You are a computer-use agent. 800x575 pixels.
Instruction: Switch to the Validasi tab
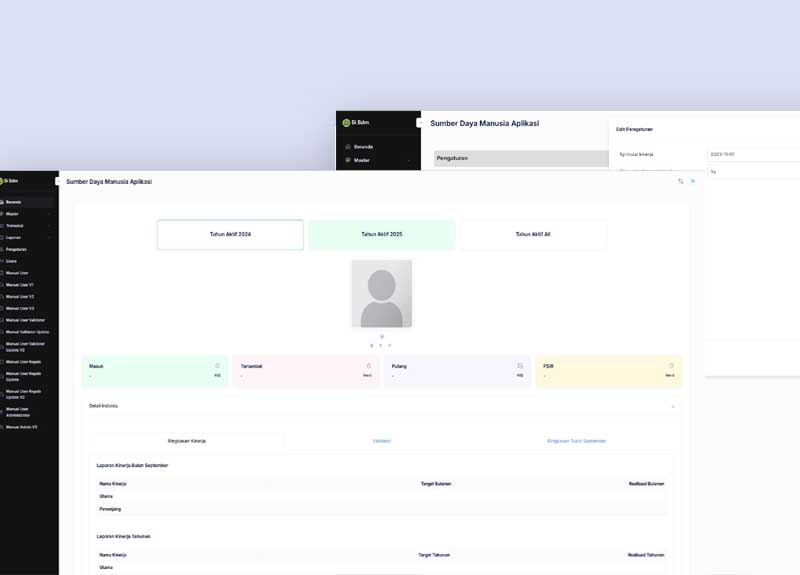(381, 440)
